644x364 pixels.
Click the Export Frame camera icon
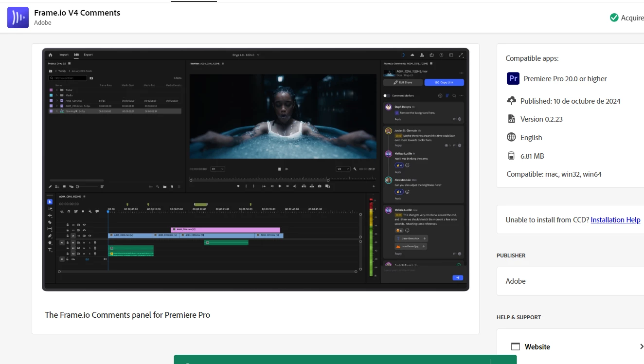[x=320, y=186]
